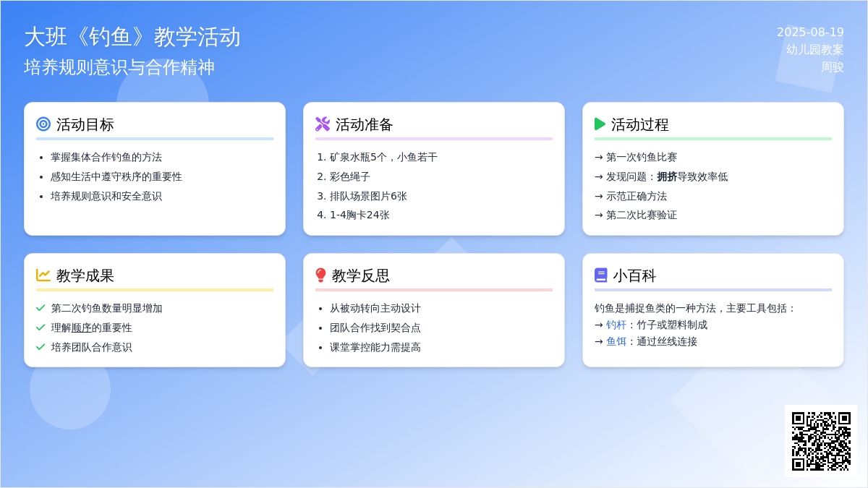Click the QR code image
This screenshot has height=488, width=868.
pyautogui.click(x=821, y=441)
